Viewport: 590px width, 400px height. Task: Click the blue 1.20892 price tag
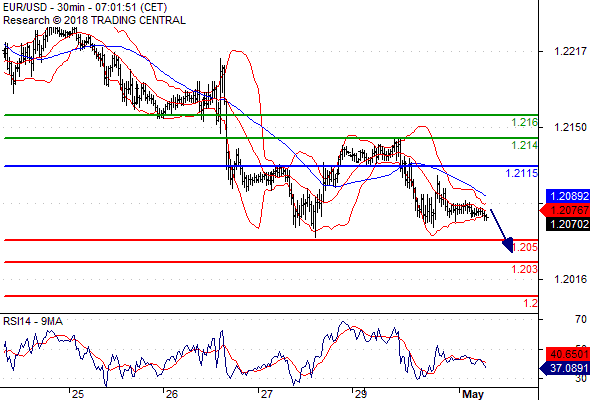click(568, 196)
